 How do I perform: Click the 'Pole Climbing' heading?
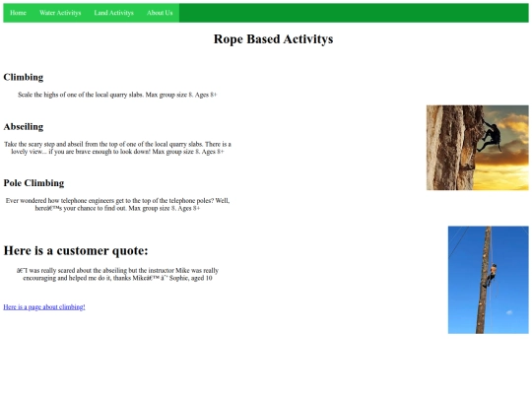pyautogui.click(x=33, y=183)
